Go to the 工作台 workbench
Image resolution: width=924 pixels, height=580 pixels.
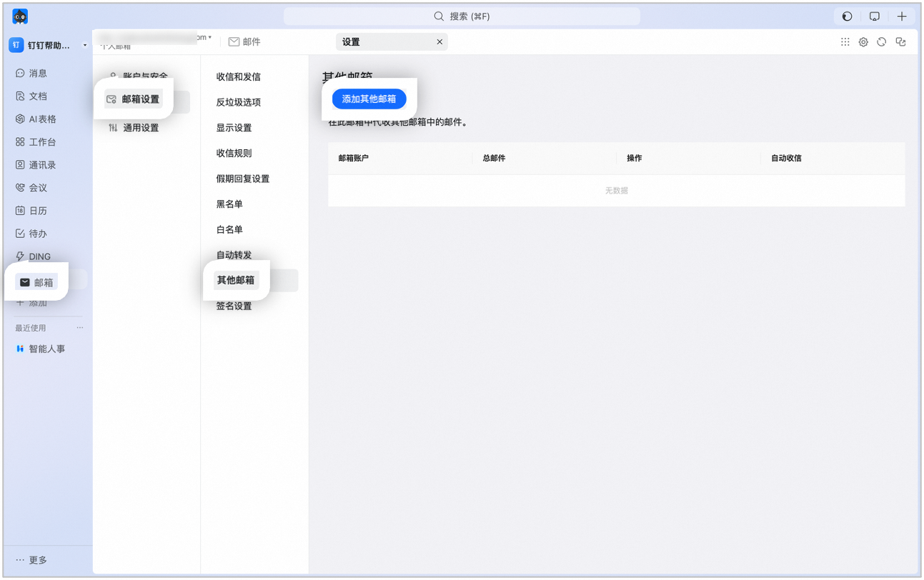[36, 142]
